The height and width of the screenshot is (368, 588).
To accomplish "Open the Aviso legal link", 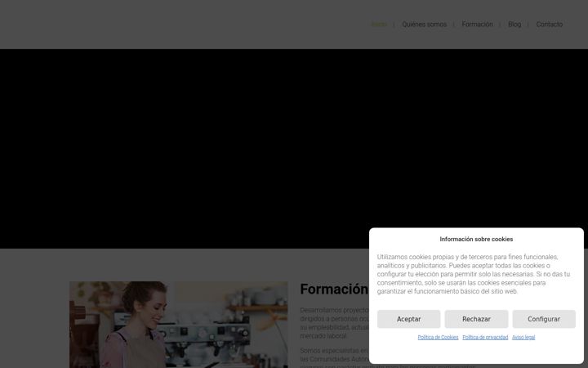I will [x=523, y=337].
